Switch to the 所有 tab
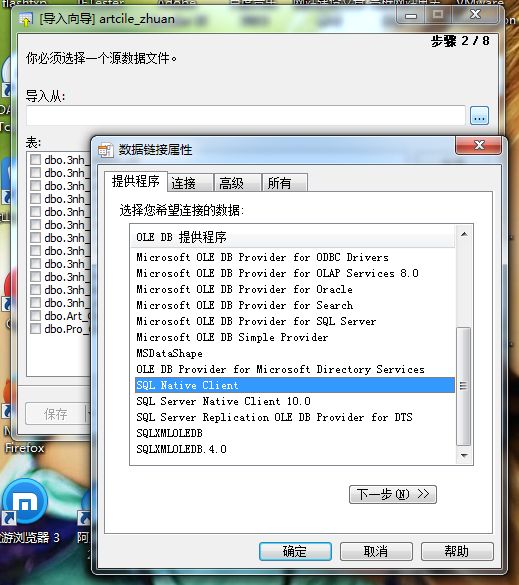This screenshot has width=519, height=585. 285,183
